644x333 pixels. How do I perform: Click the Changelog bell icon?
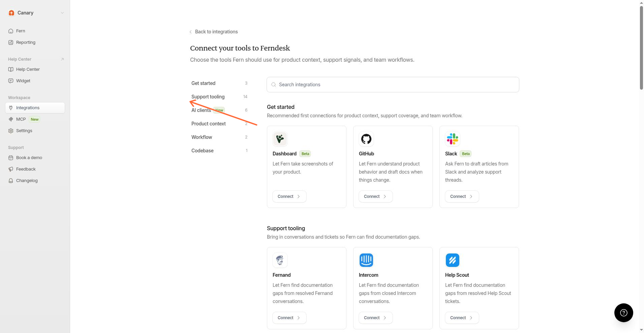point(11,181)
